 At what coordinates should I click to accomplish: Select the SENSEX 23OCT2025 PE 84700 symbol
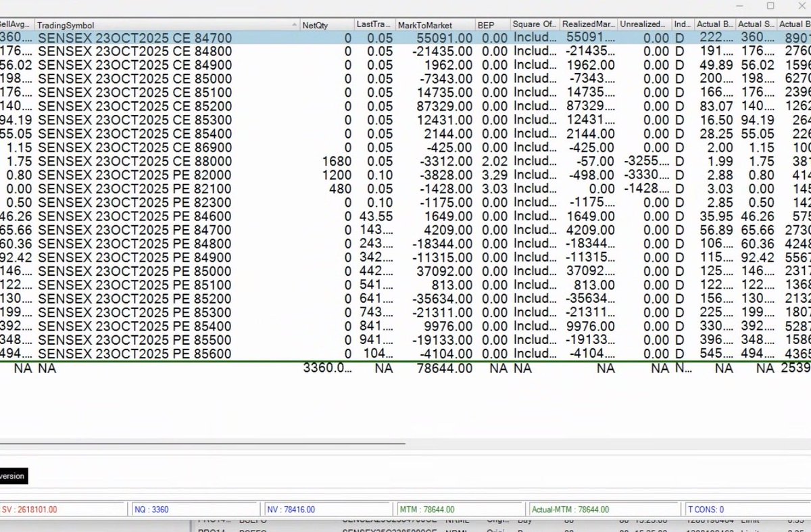click(x=134, y=230)
